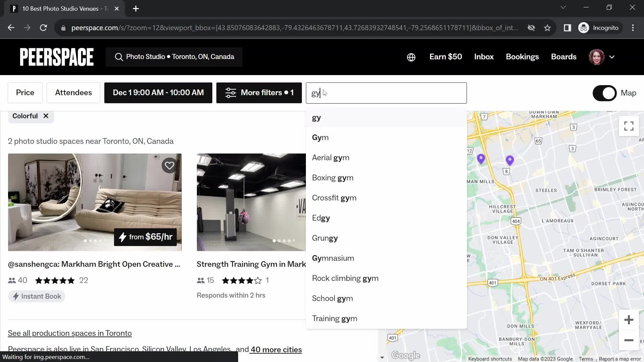Open the '40 more cities' link
The width and height of the screenshot is (644, 362).
tap(276, 350)
